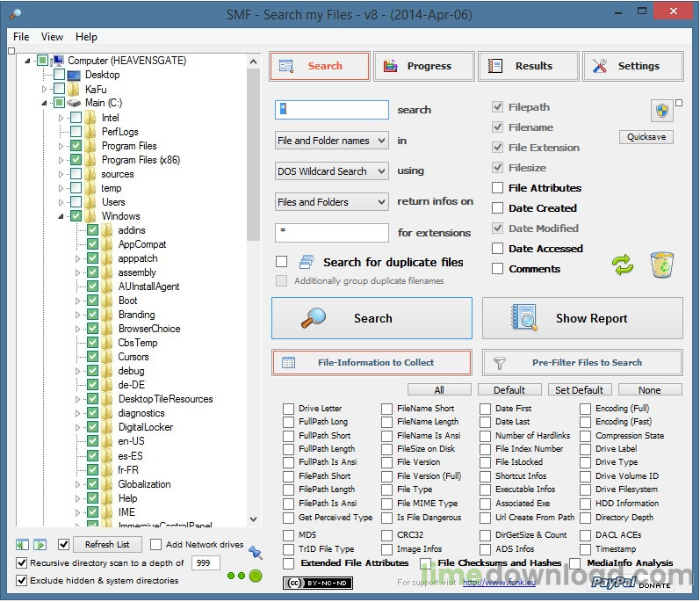Click the UAC shield admin icon
Screen dimensions: 700x602
tap(661, 111)
